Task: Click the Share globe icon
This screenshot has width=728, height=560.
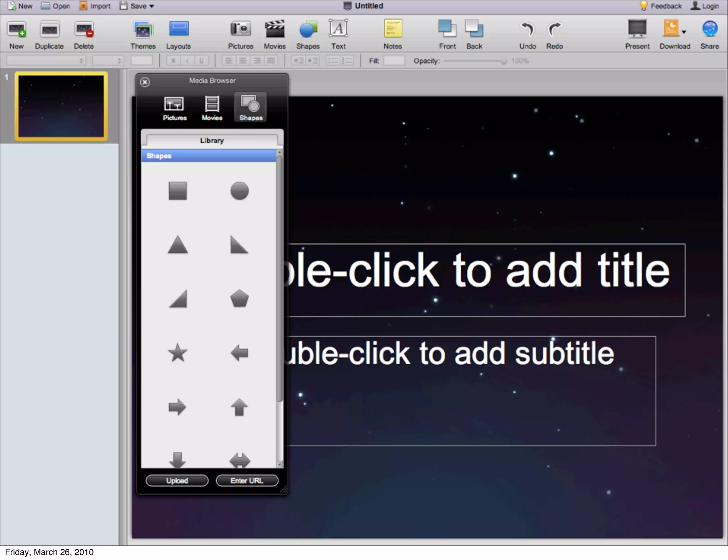Action: (710, 29)
